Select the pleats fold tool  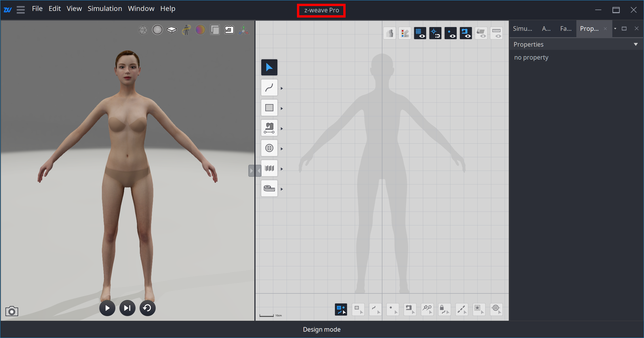[269, 168]
